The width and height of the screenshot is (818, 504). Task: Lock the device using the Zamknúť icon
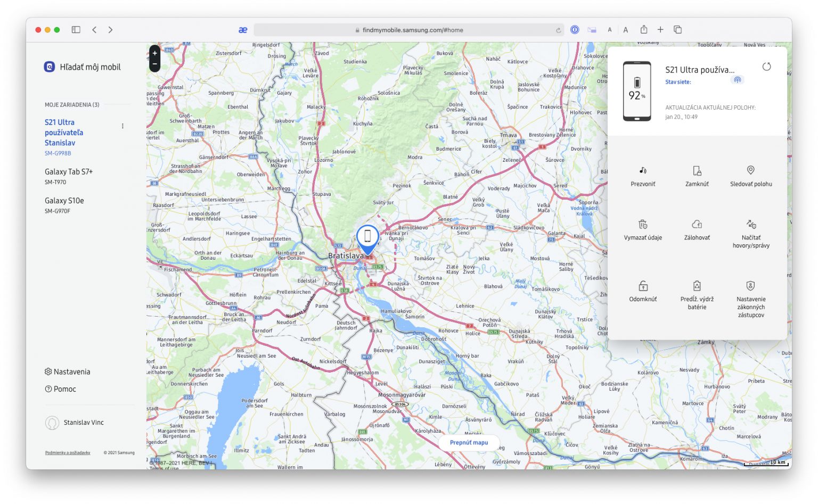(697, 171)
